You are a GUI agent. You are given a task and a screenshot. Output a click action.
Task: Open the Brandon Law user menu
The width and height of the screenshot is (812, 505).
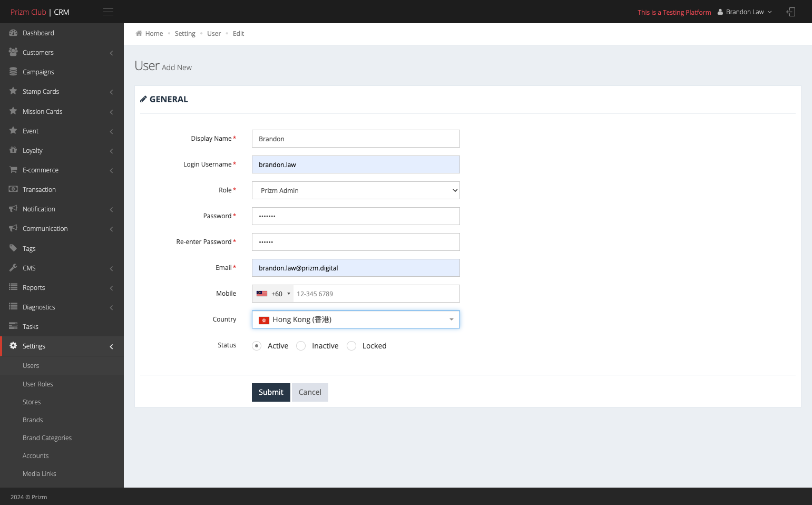[x=745, y=12]
